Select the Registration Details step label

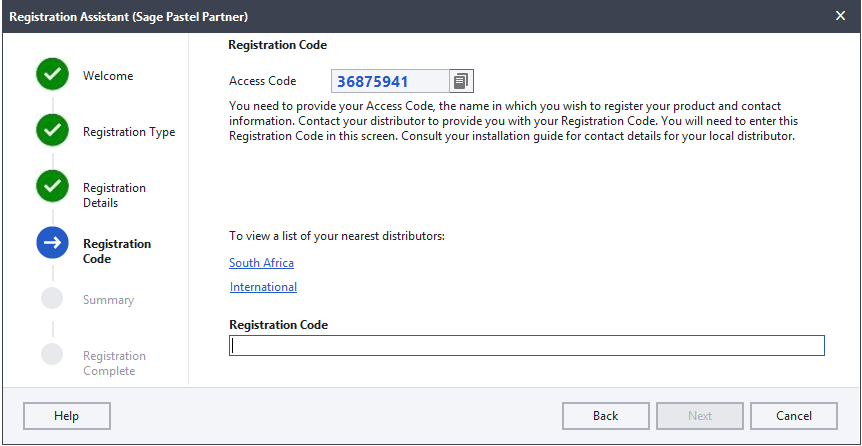point(114,195)
